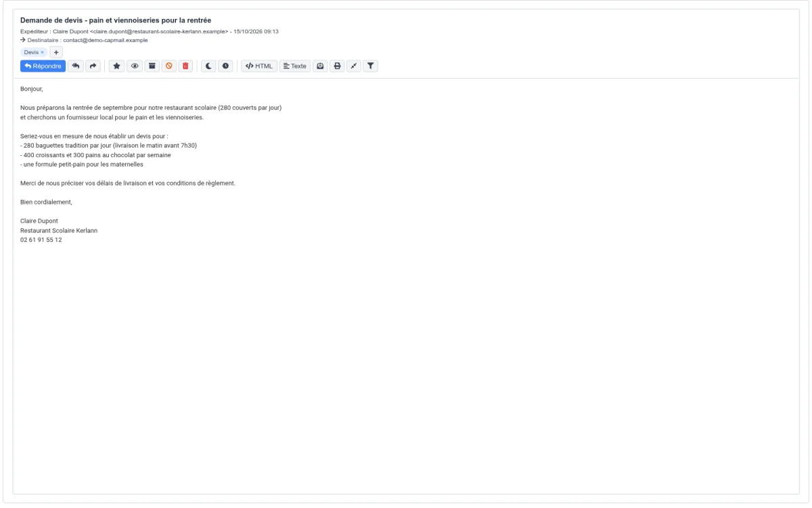Collapse message with compress arrows icon
The width and height of the screenshot is (812, 508).
[353, 66]
